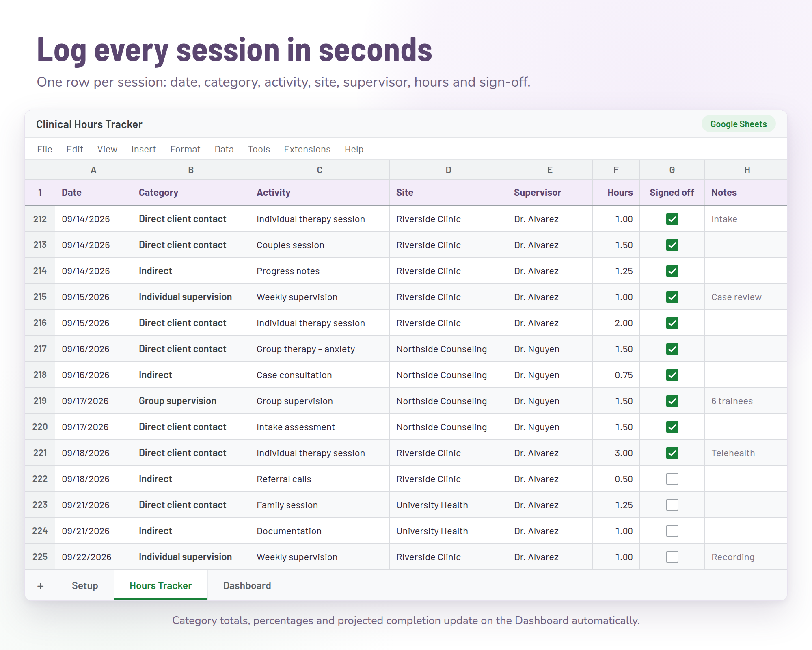Select 'University Health' site cell in row 223
The image size is (812, 650).
tap(448, 505)
